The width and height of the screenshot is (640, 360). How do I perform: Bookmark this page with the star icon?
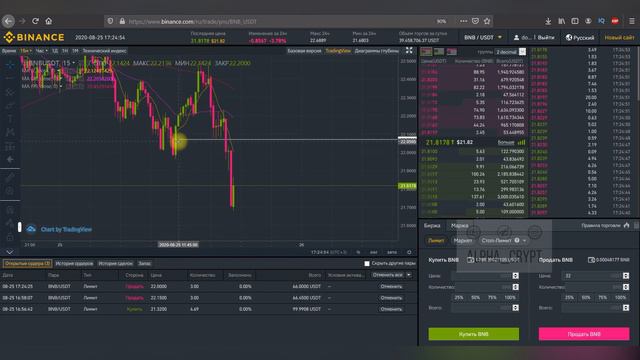pos(487,21)
